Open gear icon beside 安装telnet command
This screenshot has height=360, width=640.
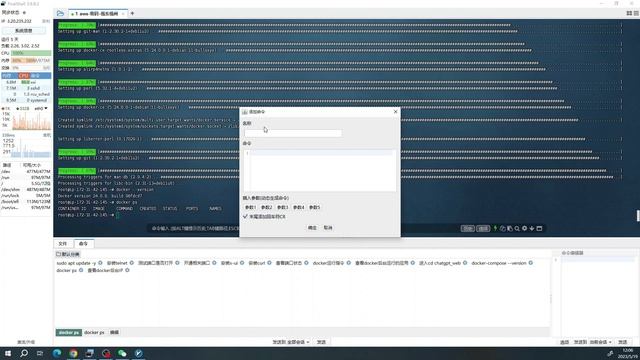pyautogui.click(x=131, y=263)
